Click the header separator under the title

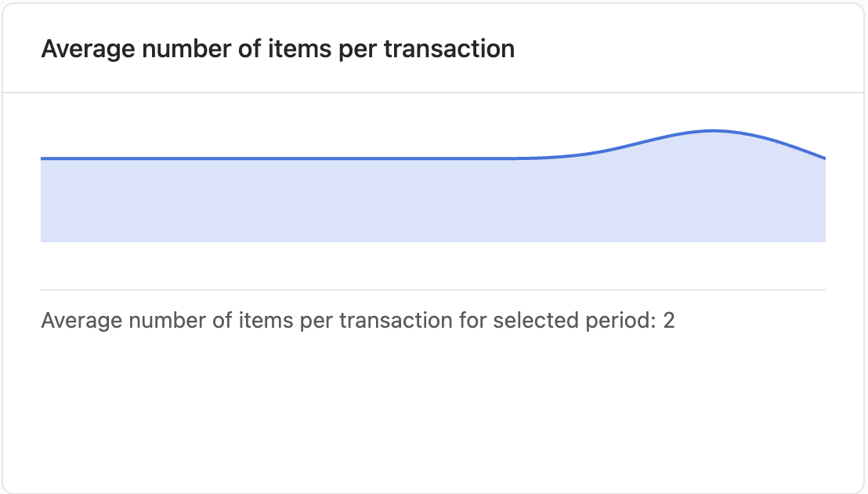tap(433, 92)
